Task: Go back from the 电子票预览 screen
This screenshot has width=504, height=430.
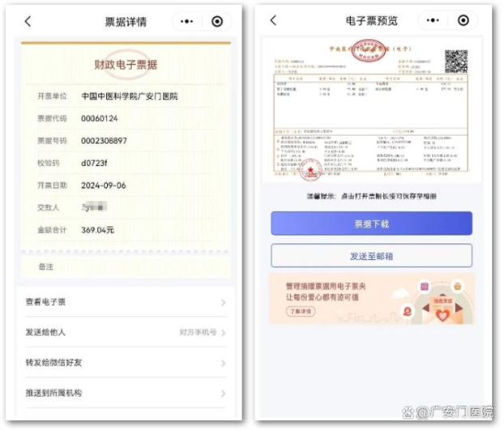Action: point(274,20)
